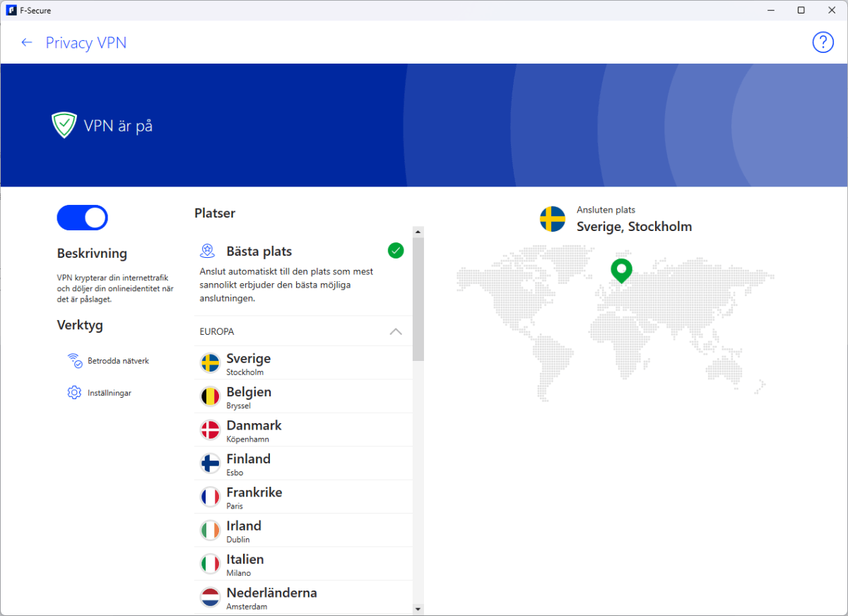Select Nederländerna Amsterdam location

click(303, 598)
